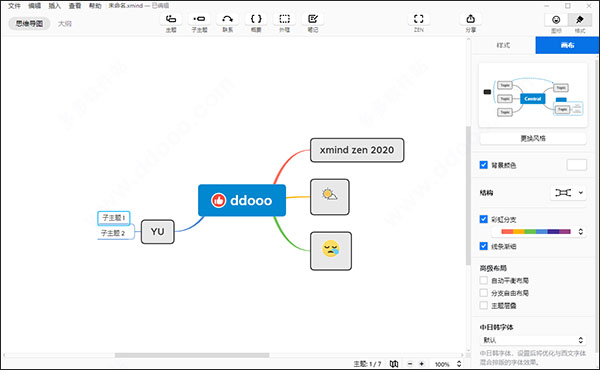Image resolution: width=600 pixels, height=370 pixels.
Task: Switch to the Style tab
Action: [x=503, y=45]
